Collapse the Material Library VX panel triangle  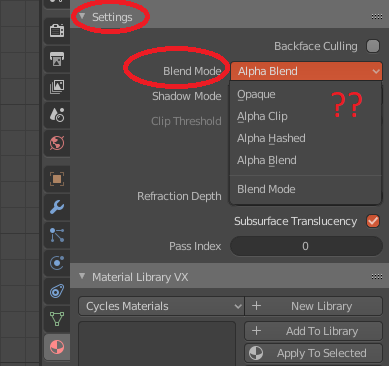(x=82, y=276)
